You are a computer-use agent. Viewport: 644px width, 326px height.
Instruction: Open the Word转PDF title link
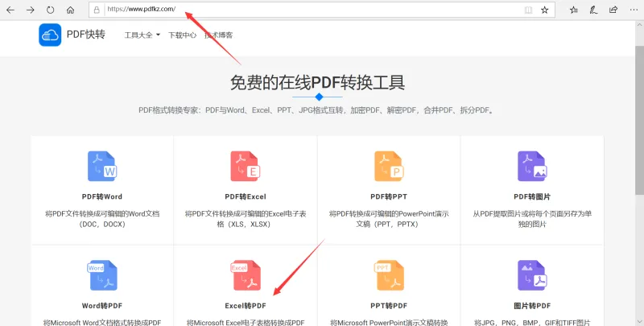point(102,306)
